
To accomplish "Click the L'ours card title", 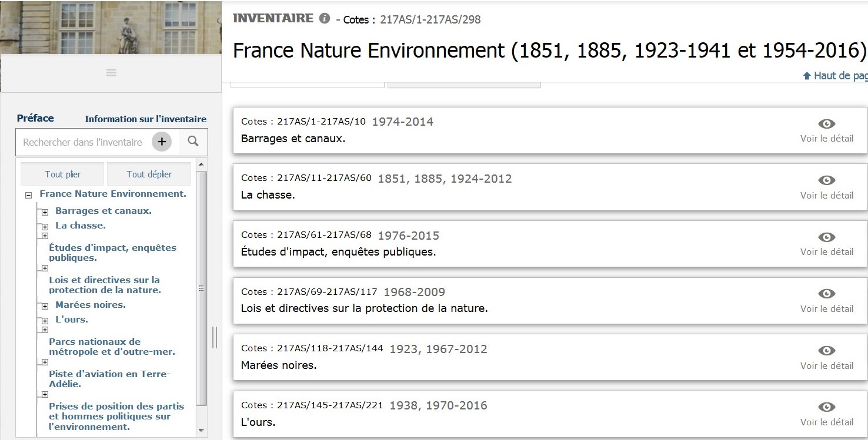I will tap(258, 422).
